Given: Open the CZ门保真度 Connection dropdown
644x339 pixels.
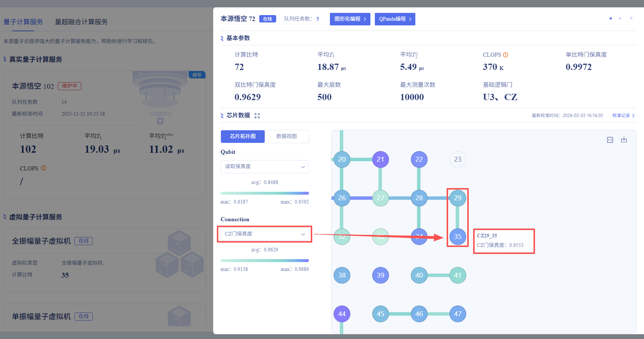Looking at the screenshot, I should click(264, 234).
